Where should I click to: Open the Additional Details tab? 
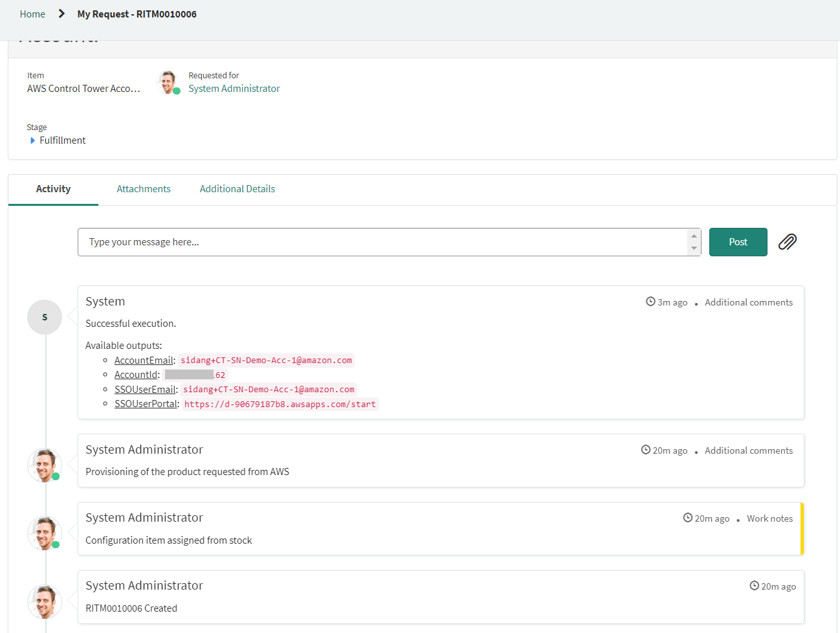click(x=238, y=188)
